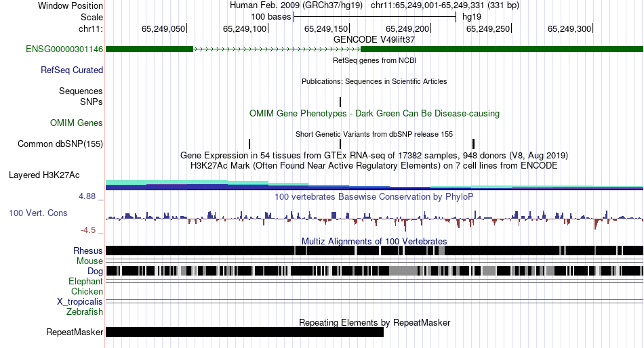Click the OMIM Gene Phenotypes track title

[x=374, y=113]
